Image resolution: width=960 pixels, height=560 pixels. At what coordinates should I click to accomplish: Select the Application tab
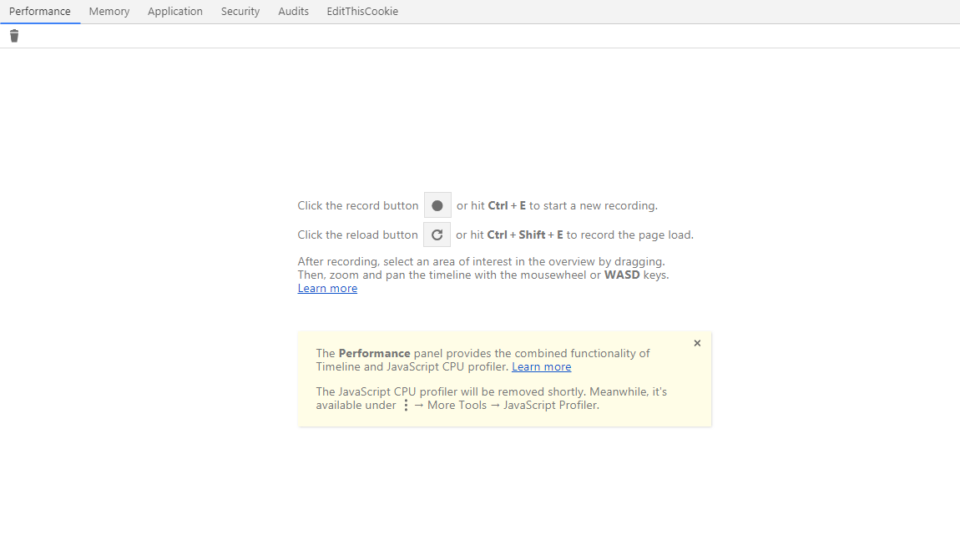point(175,12)
